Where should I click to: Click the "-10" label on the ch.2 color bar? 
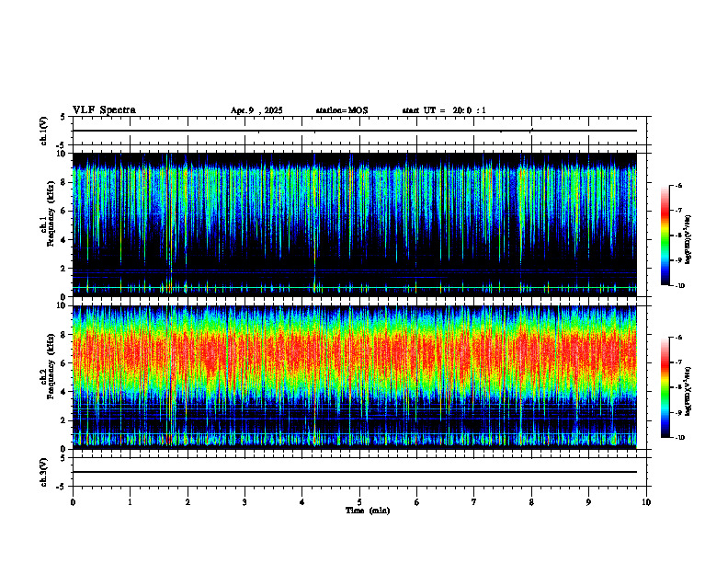click(679, 438)
